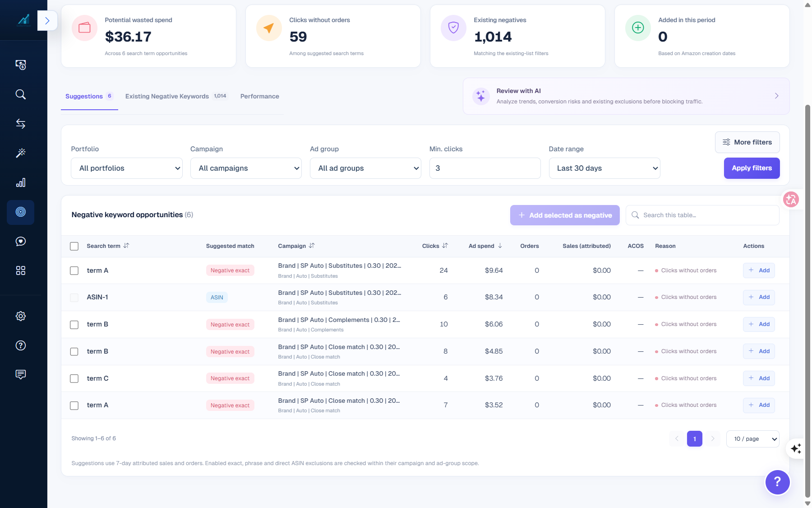Open the All portfolios dropdown
The width and height of the screenshot is (812, 508).
pos(127,168)
